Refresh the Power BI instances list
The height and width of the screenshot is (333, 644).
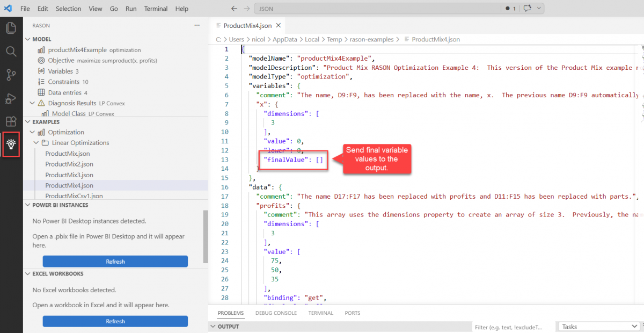(115, 262)
